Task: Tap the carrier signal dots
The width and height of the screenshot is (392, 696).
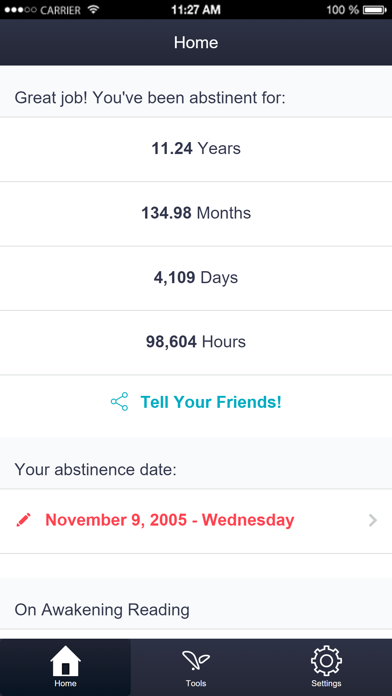Action: point(20,9)
